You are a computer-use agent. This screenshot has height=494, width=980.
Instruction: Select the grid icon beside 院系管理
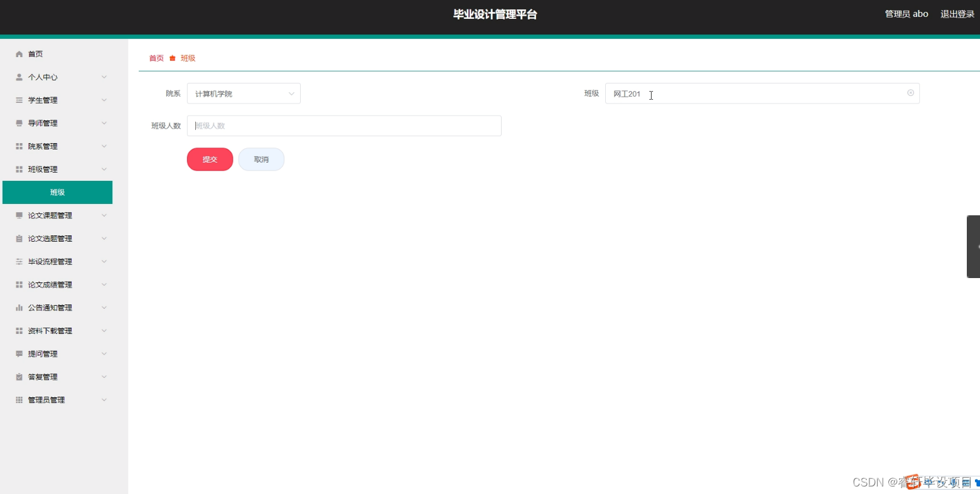[19, 146]
